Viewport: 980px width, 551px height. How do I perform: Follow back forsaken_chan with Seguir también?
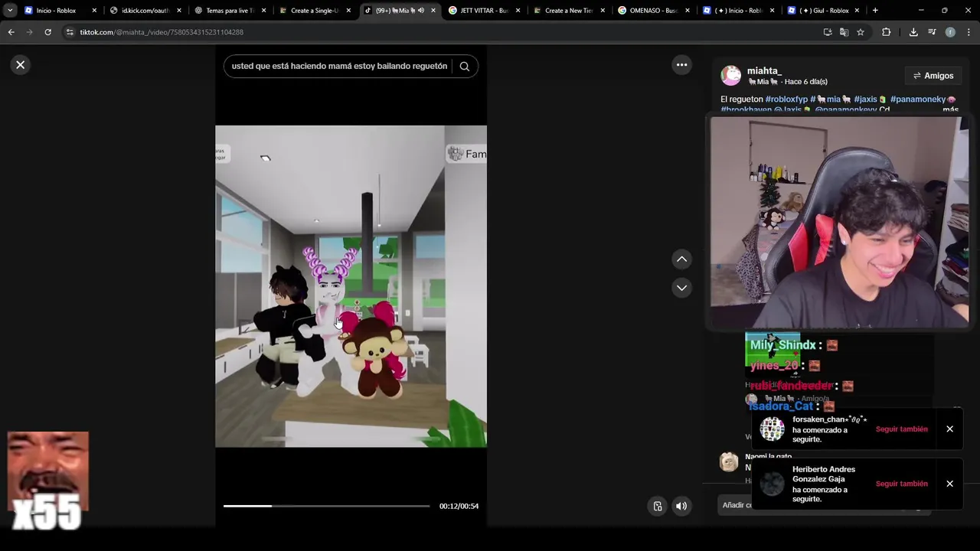(901, 429)
